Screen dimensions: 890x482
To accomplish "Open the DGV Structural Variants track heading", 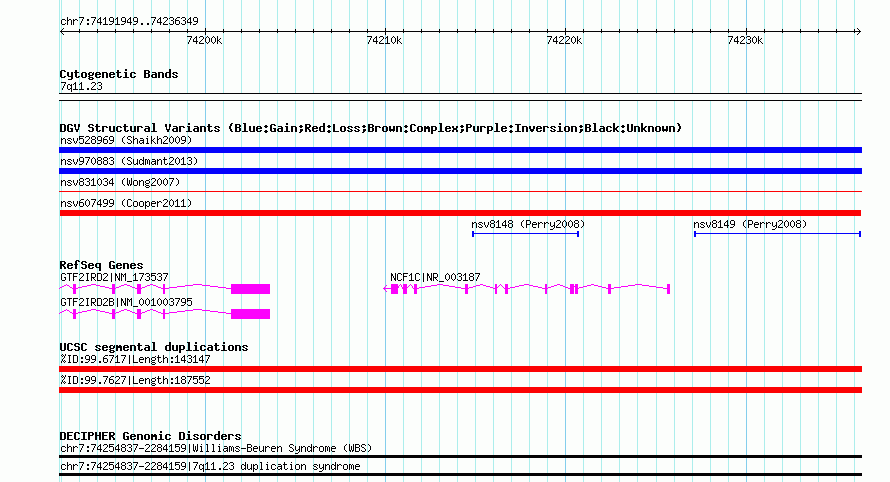I will click(370, 128).
